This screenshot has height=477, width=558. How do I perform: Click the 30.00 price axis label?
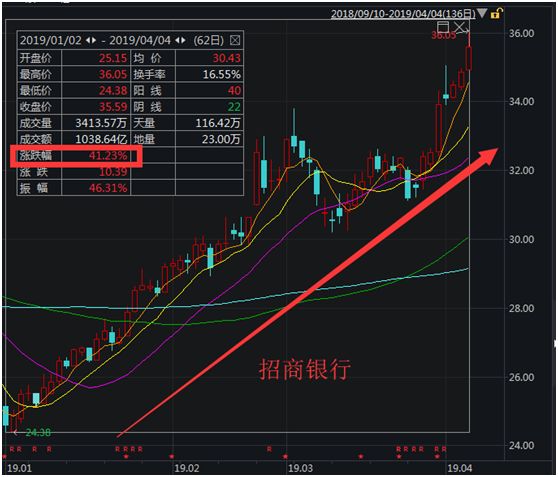point(521,240)
